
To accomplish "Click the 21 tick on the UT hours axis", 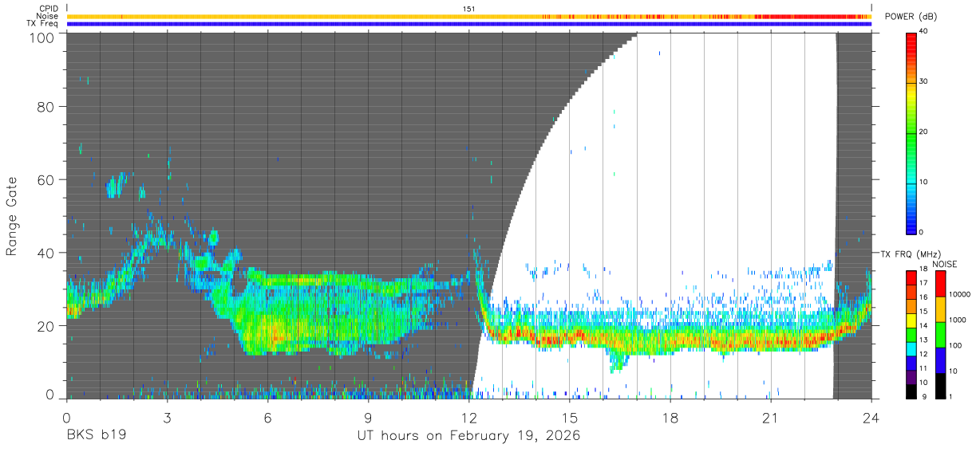I will click(x=771, y=417).
